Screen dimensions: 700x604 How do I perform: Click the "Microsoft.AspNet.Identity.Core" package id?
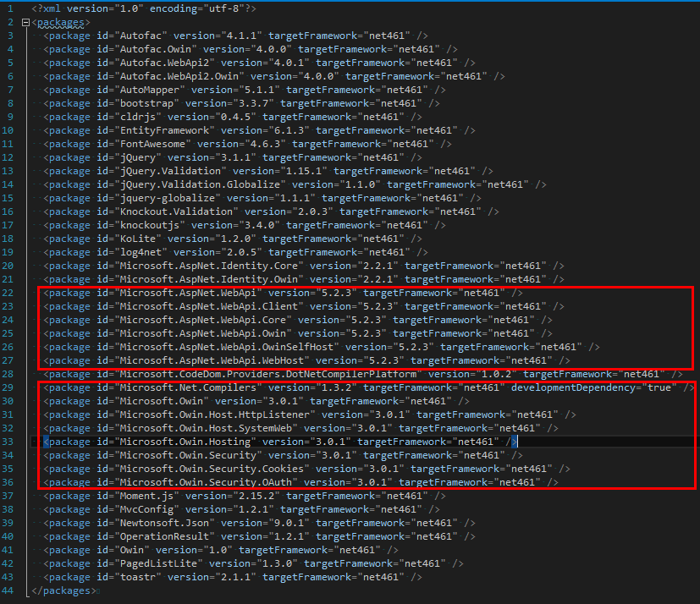(209, 266)
